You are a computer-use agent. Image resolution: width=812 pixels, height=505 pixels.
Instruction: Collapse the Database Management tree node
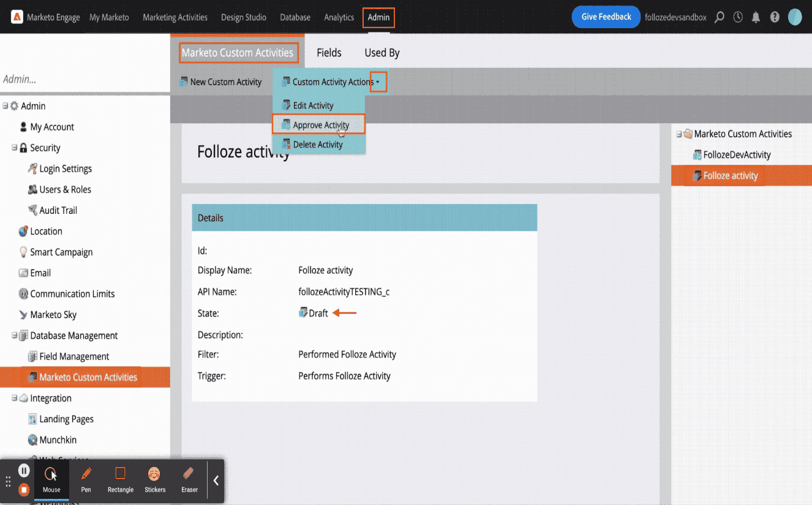click(15, 336)
